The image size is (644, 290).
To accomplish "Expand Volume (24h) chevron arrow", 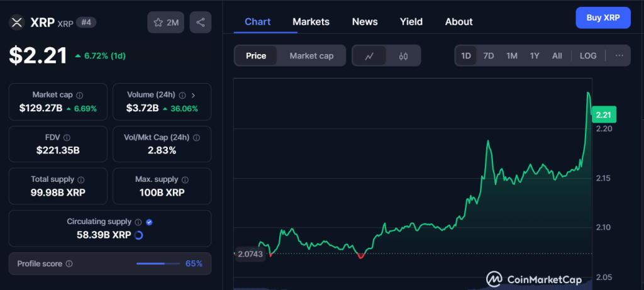I will (194, 95).
